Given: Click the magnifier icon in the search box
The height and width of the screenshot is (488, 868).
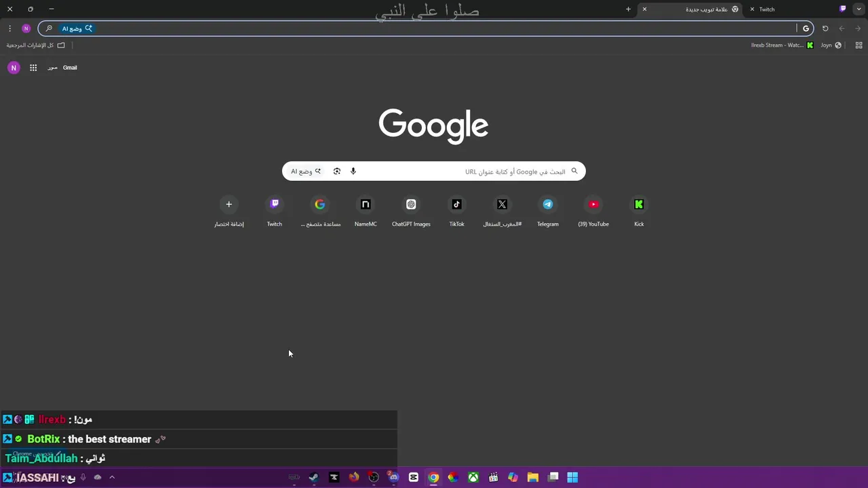Looking at the screenshot, I should click(574, 171).
